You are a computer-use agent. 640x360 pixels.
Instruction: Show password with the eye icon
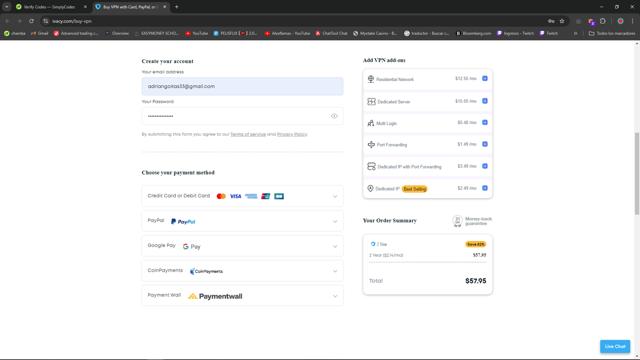pyautogui.click(x=334, y=116)
